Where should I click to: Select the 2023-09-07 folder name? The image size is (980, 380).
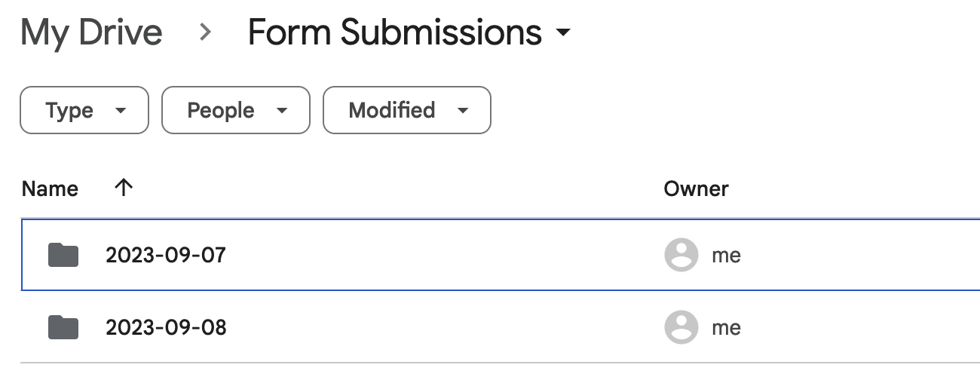coord(166,256)
